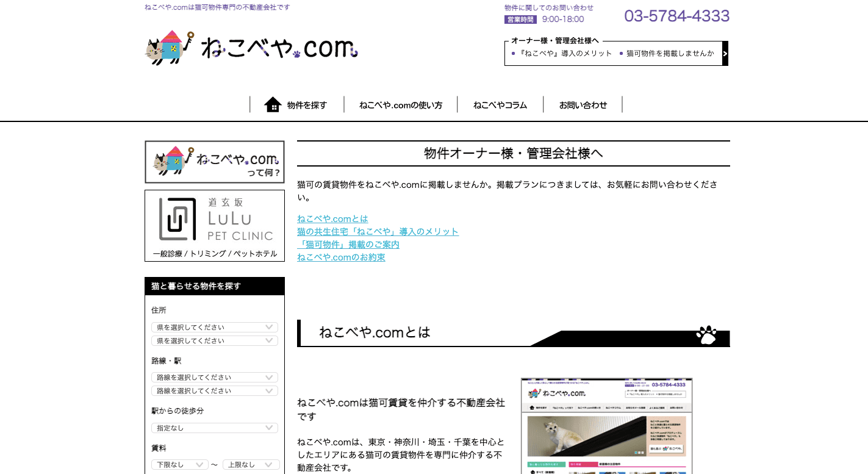Expand second 県を選択してください dropdown under 住所
Image resolution: width=868 pixels, height=474 pixels.
pos(215,341)
